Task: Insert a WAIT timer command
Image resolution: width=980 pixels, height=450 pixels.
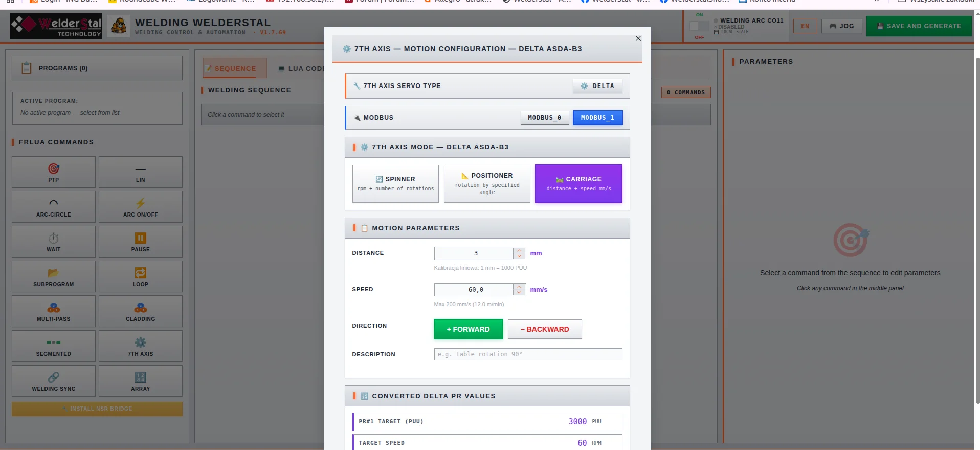Action: (54, 242)
